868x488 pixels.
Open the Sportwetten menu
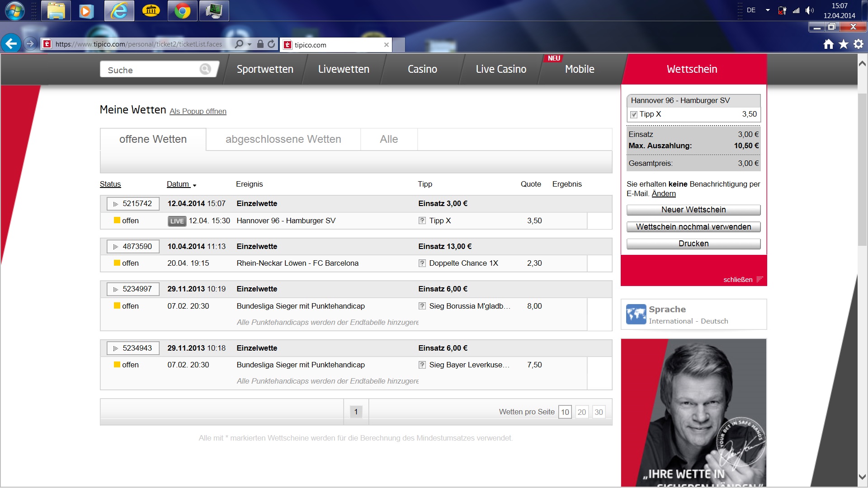pos(265,69)
